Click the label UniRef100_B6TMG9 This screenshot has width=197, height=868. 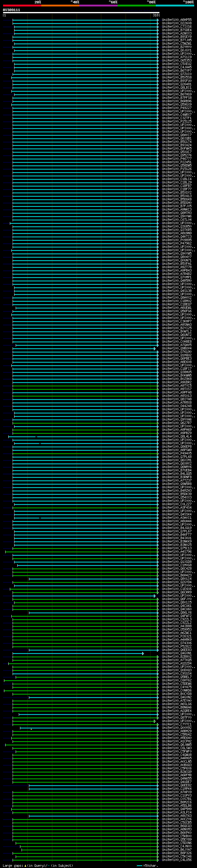177,94
